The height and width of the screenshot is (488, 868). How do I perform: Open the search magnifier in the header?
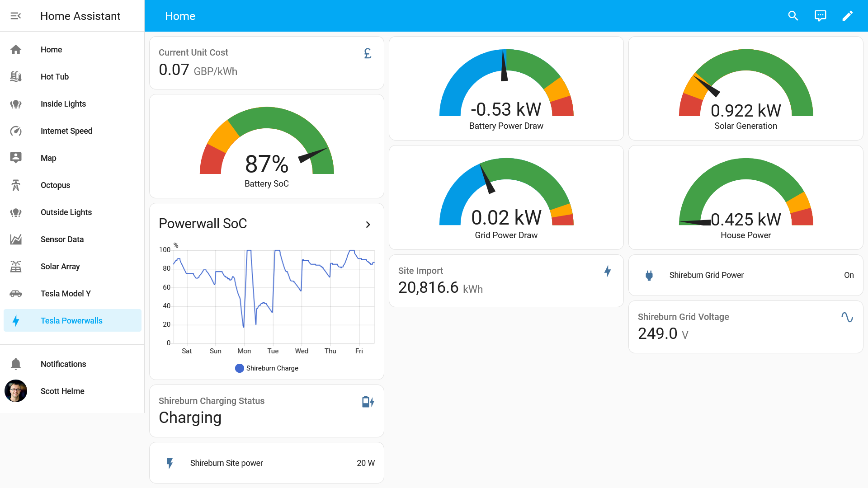[x=793, y=16]
